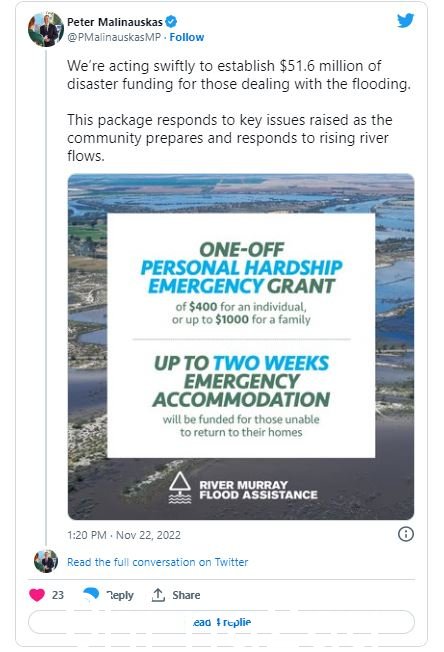Read the full conversation on Twitter
The image size is (444, 652).
[158, 562]
